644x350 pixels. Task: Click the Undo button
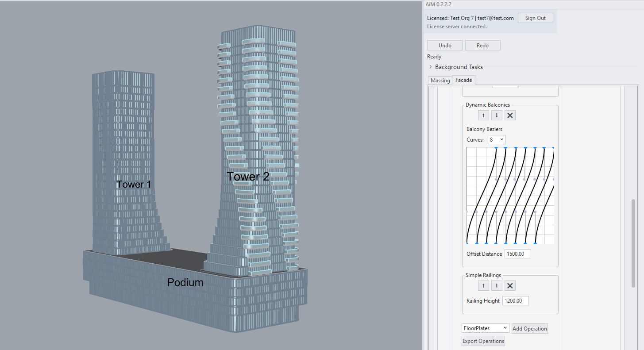[x=445, y=46]
